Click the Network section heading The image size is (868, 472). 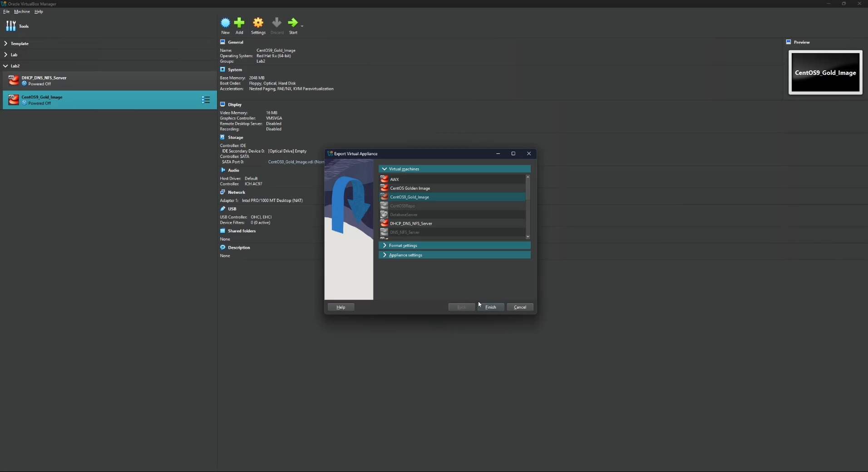tap(237, 192)
